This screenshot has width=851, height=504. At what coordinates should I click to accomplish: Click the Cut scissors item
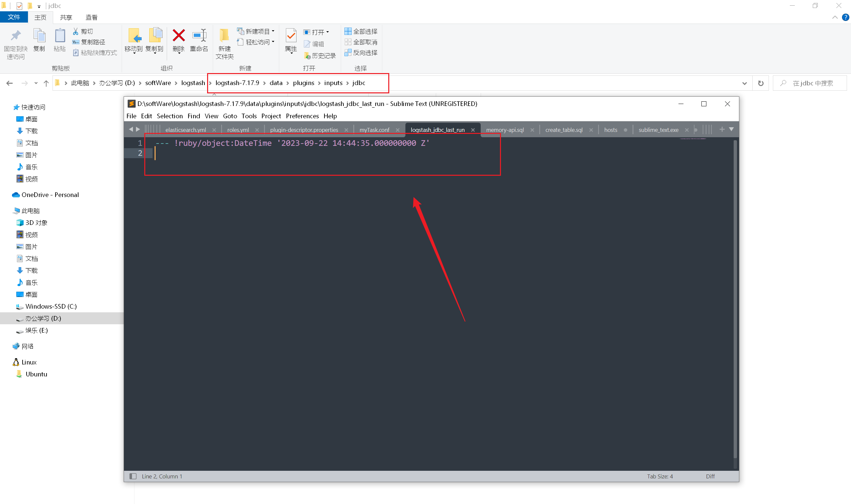83,31
